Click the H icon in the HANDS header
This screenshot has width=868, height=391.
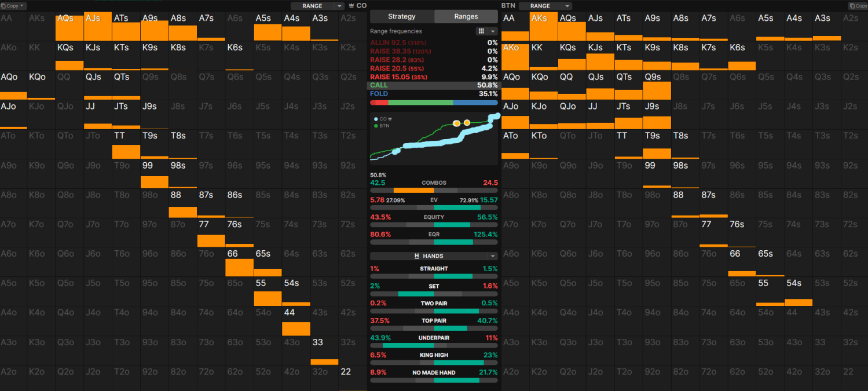tap(416, 256)
